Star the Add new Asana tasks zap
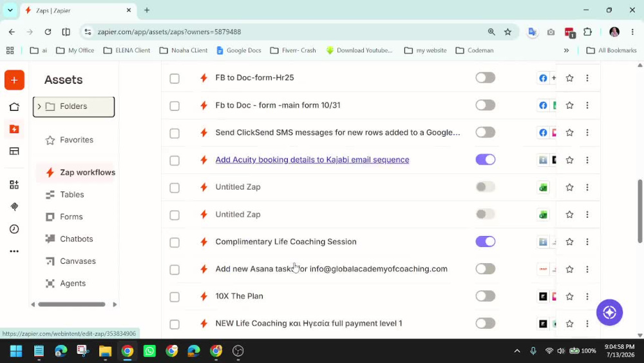 tap(569, 270)
